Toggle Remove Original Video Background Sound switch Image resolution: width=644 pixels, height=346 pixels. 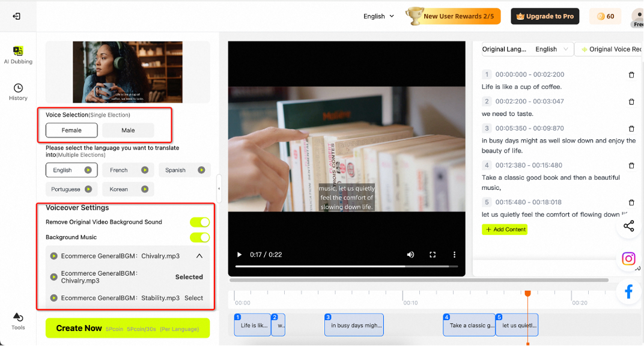(199, 222)
